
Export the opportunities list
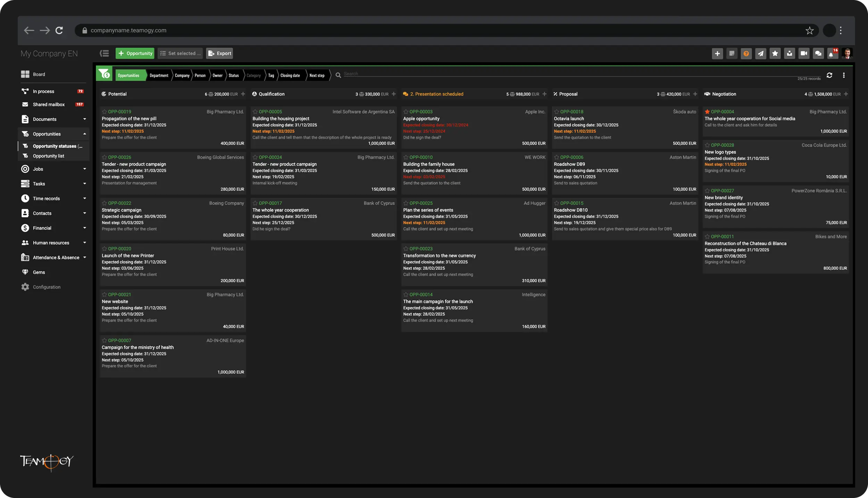[x=219, y=53]
